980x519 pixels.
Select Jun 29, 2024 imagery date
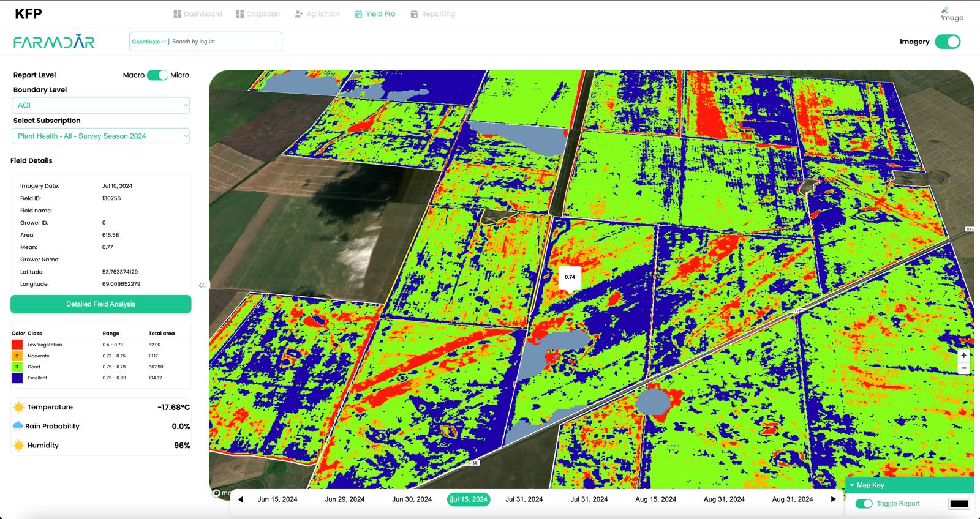tap(345, 499)
